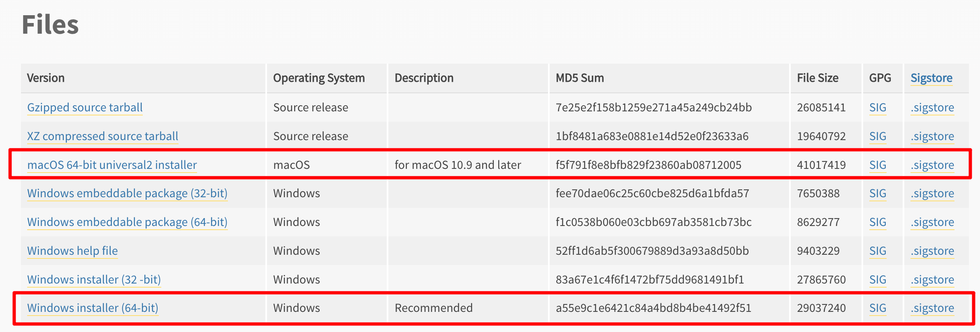Open SIG link for Windows installer (32 -bit)
This screenshot has height=332, width=980.
(878, 279)
